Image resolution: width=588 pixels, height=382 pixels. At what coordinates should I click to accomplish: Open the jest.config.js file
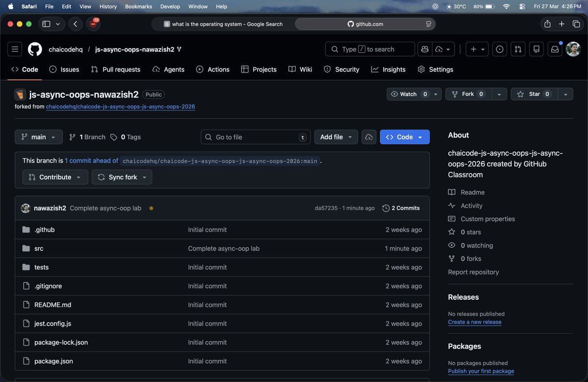[52, 324]
